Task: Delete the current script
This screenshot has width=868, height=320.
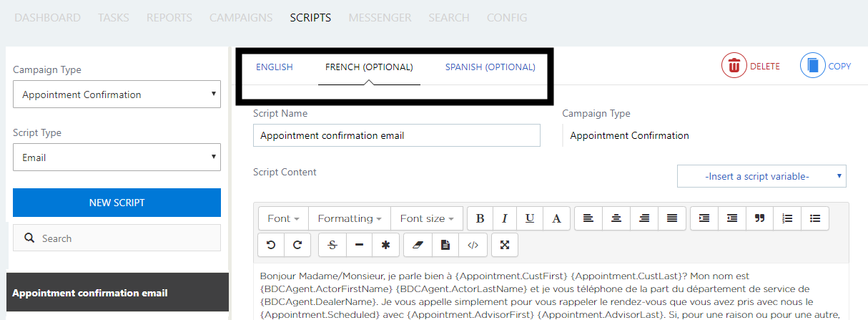Action: pyautogui.click(x=751, y=66)
